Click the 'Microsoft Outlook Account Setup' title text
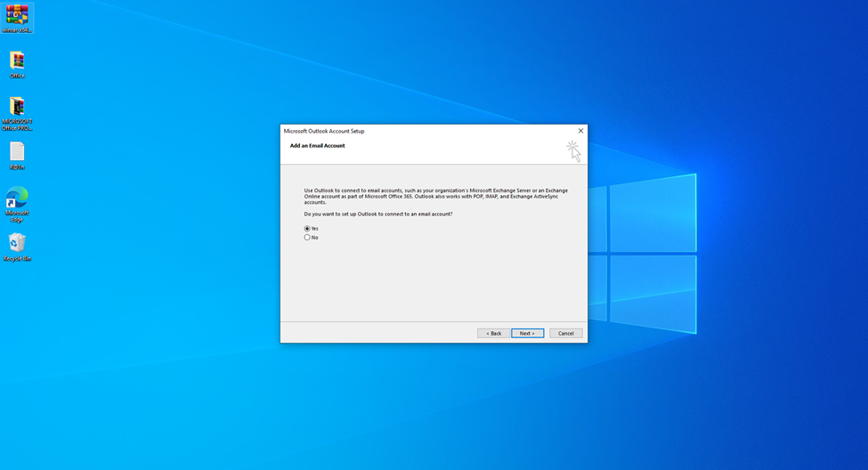The image size is (868, 470). pyautogui.click(x=324, y=131)
